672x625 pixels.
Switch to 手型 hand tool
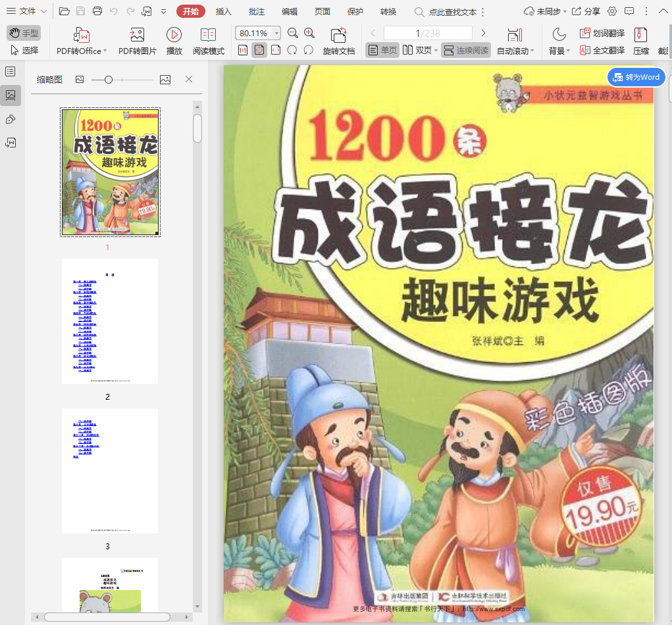tap(24, 33)
